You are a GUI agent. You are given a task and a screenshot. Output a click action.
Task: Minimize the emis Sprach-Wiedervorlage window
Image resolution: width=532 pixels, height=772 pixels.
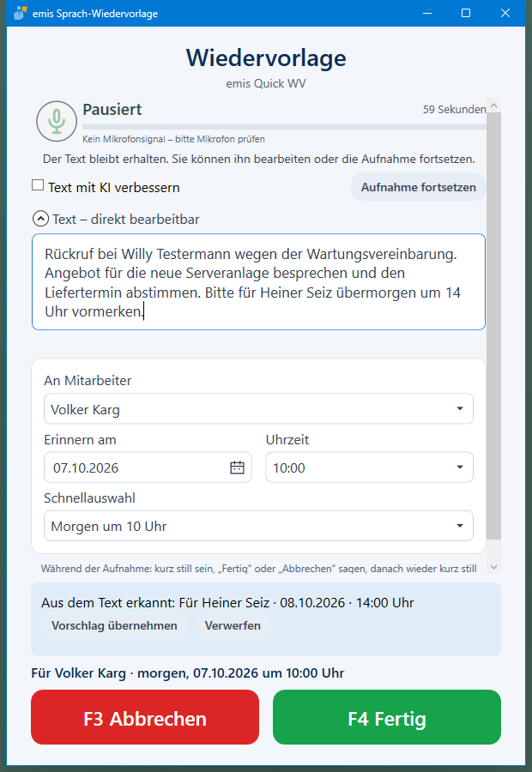click(427, 13)
